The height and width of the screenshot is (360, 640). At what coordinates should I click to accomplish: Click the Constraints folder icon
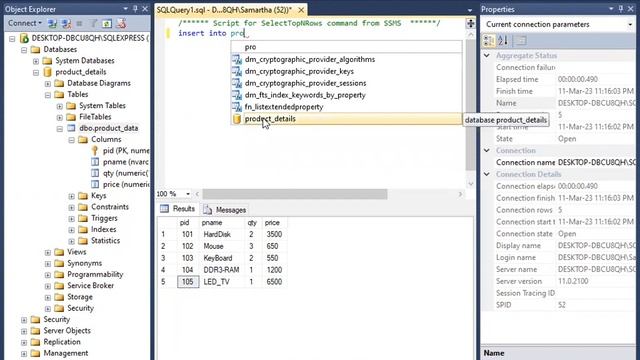(83, 207)
